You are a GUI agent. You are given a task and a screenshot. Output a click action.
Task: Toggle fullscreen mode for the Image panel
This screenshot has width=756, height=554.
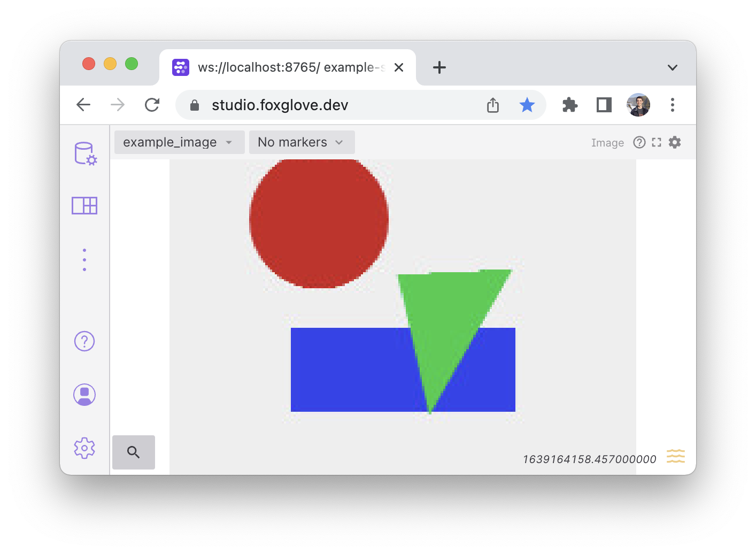tap(657, 142)
